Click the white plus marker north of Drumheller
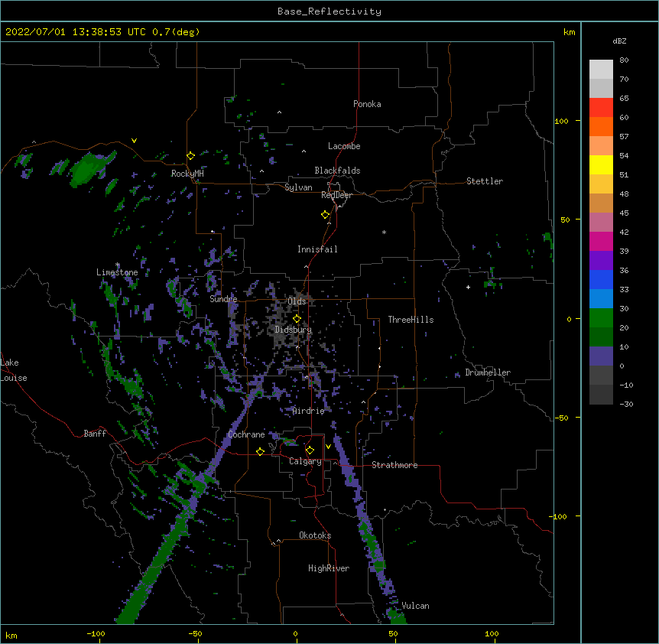The width and height of the screenshot is (659, 644). tap(468, 287)
